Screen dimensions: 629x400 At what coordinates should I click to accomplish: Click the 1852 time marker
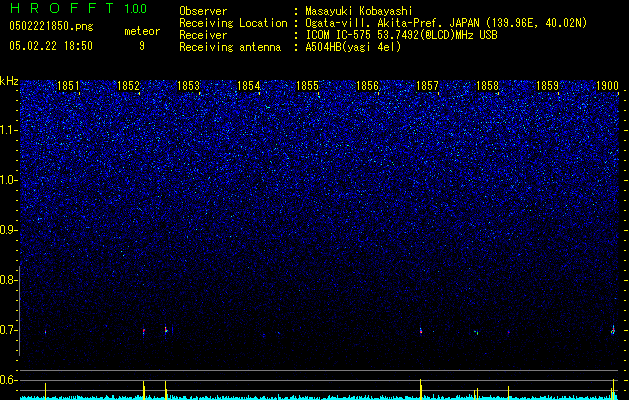click(128, 86)
